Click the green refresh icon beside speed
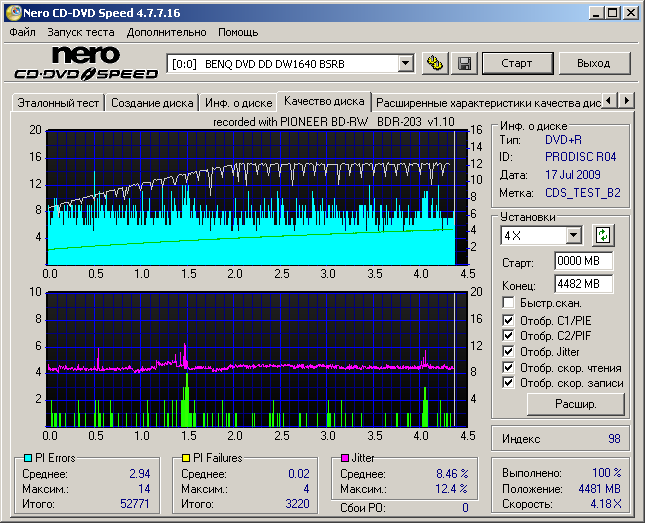The height and width of the screenshot is (523, 645). (x=602, y=236)
